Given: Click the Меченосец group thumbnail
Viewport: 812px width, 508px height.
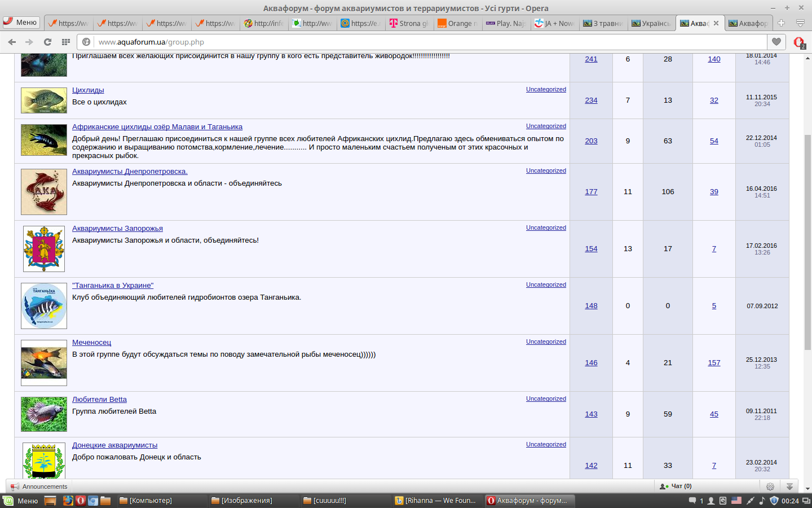Looking at the screenshot, I should tap(44, 363).
